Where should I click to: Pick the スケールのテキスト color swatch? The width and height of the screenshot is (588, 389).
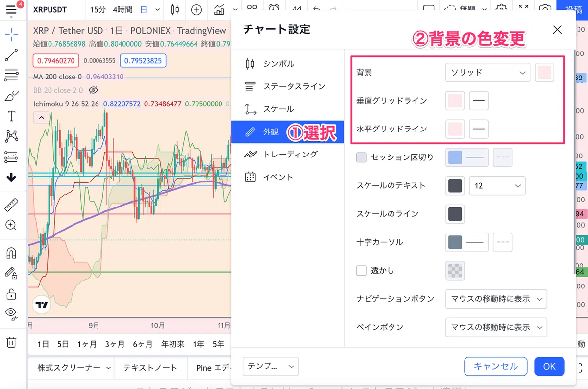(x=455, y=186)
